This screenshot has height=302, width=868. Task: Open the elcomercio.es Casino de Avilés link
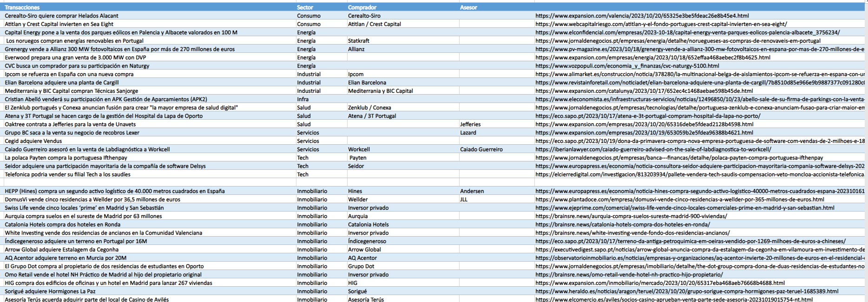(x=674, y=299)
